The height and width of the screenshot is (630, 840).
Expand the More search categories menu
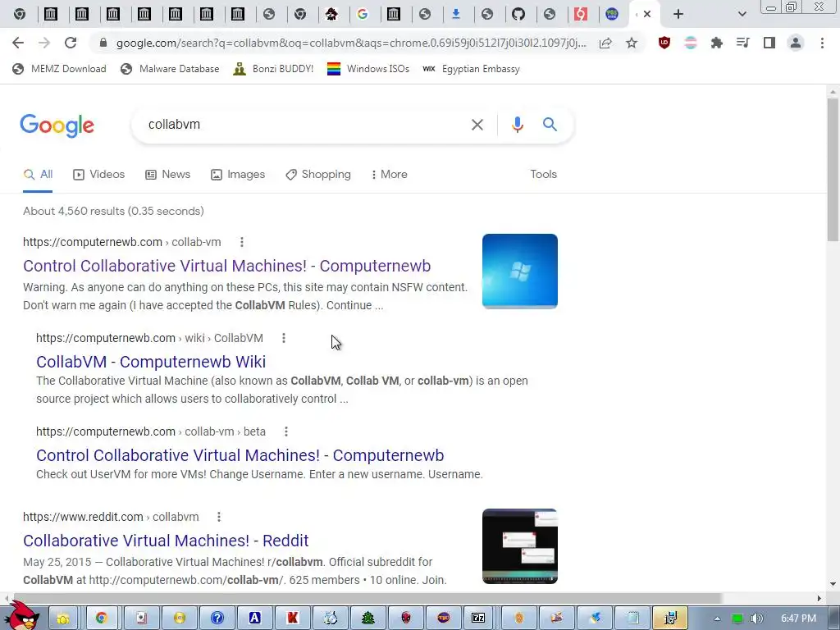pyautogui.click(x=390, y=175)
